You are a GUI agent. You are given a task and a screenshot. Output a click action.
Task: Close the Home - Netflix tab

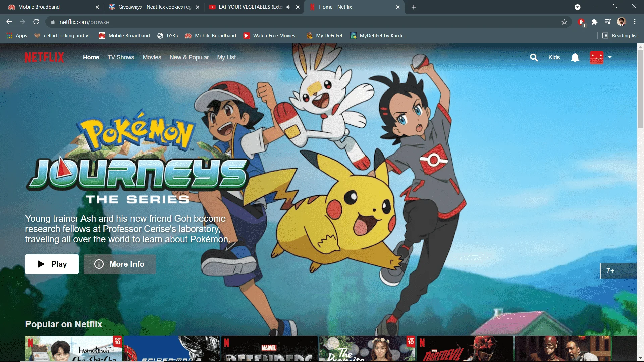click(x=398, y=7)
